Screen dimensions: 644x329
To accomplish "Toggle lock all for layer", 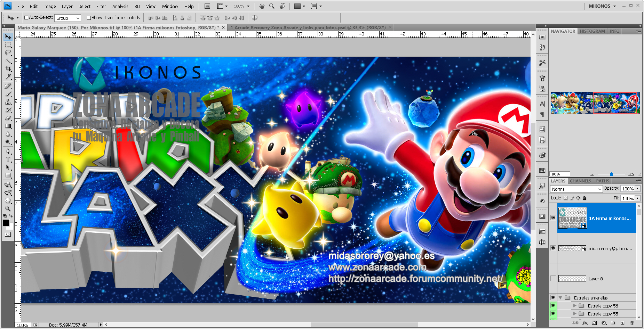I will coord(585,198).
